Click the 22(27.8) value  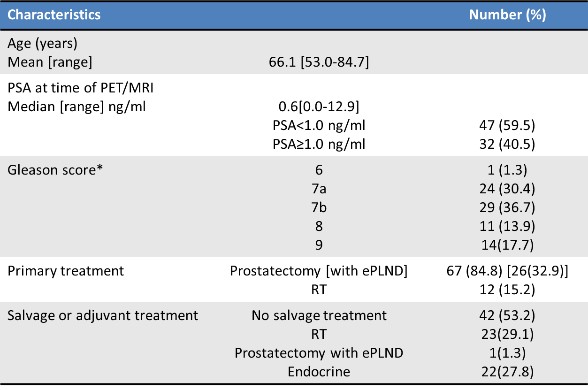click(508, 372)
